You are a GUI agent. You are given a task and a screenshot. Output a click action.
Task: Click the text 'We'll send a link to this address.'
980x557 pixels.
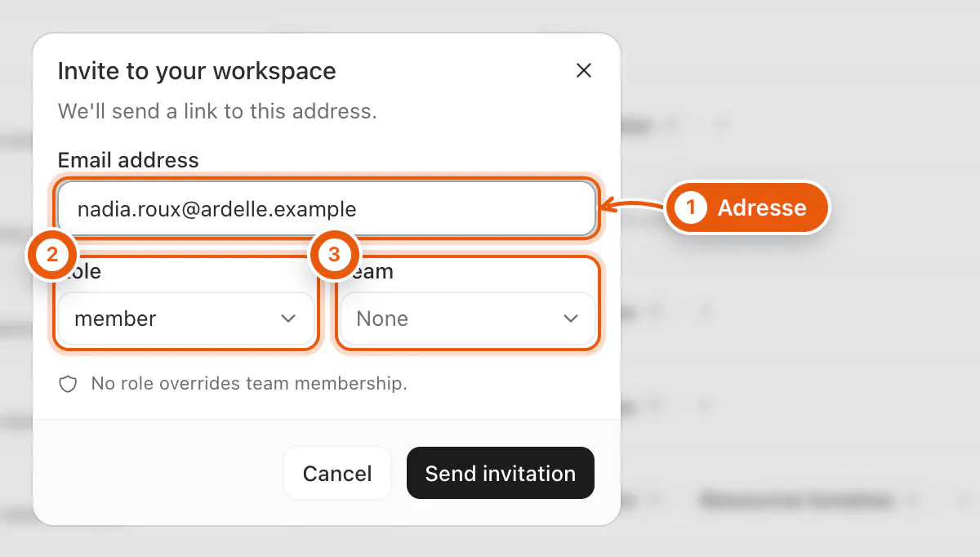point(217,111)
